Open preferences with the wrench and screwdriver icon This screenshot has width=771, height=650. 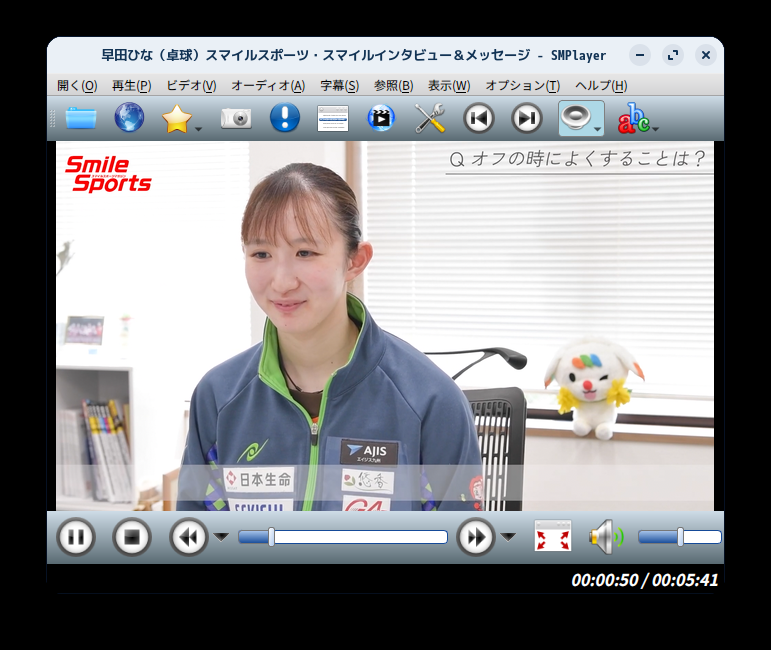click(430, 118)
